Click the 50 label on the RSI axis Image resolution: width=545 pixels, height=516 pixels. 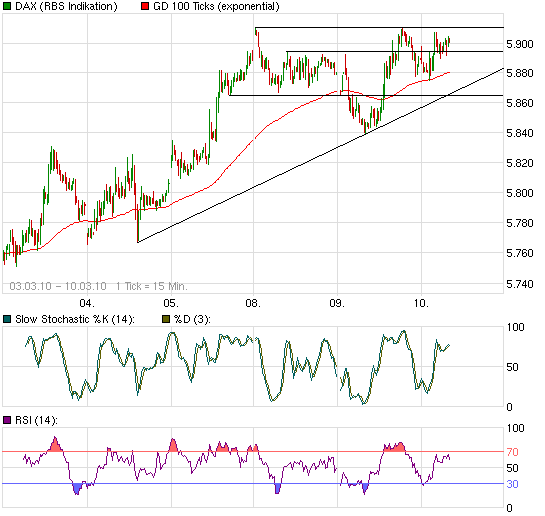pos(513,468)
